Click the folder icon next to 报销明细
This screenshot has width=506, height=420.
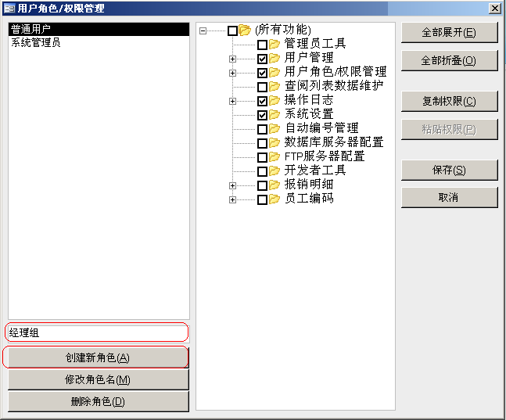tap(275, 185)
